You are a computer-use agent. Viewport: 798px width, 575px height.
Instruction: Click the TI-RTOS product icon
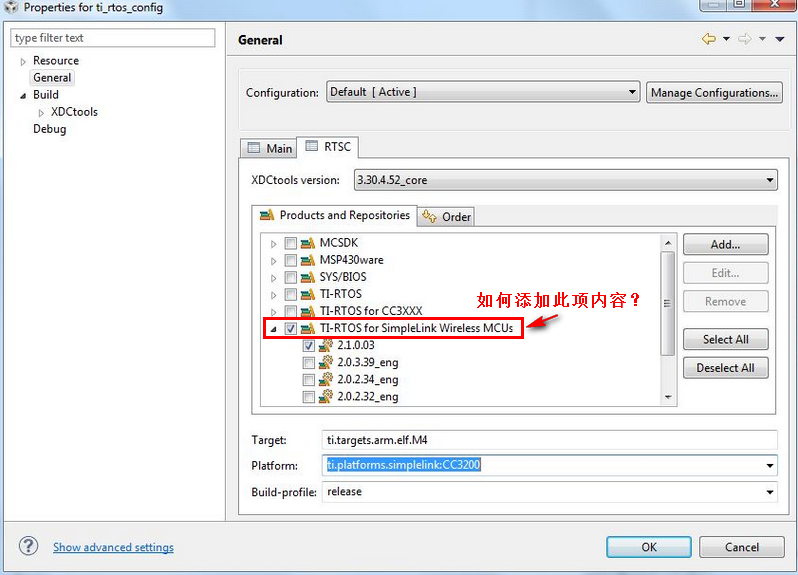pos(307,294)
